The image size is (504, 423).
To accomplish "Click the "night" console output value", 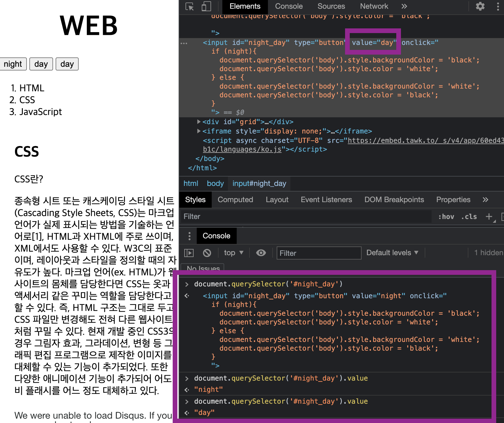I will [209, 389].
